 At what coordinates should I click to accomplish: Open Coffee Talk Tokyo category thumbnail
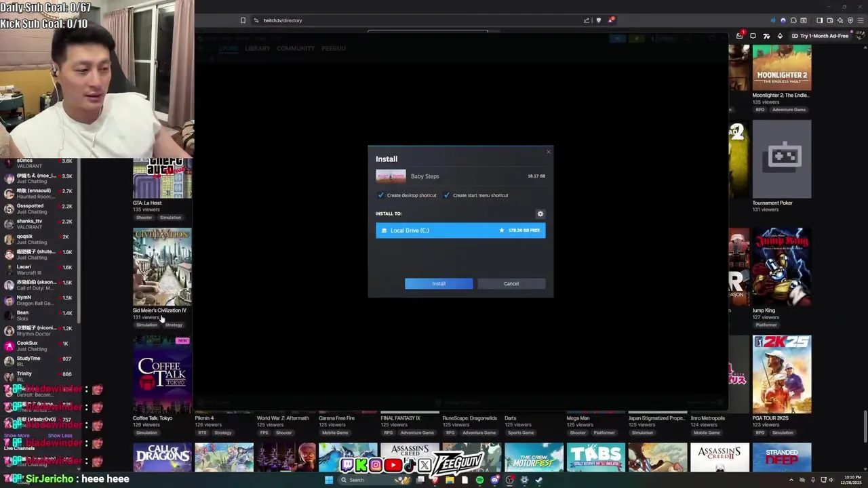pyautogui.click(x=162, y=374)
